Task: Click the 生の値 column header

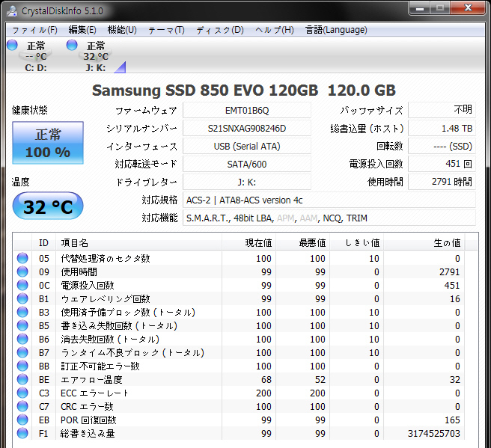Action: [x=424, y=243]
